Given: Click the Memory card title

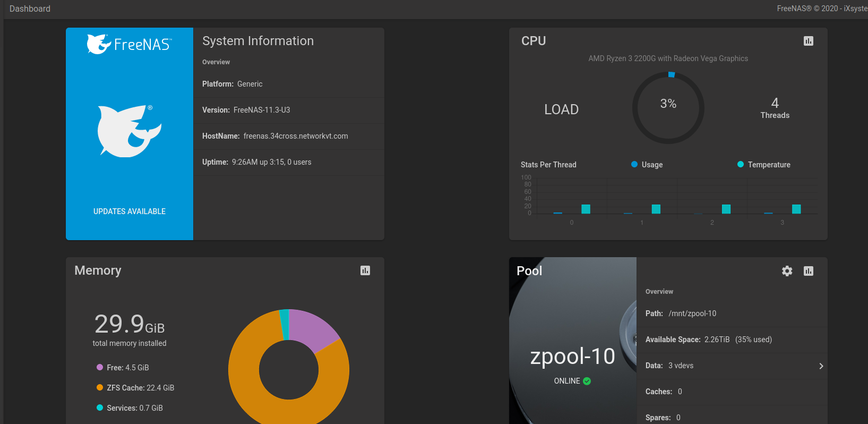Looking at the screenshot, I should click(x=98, y=270).
